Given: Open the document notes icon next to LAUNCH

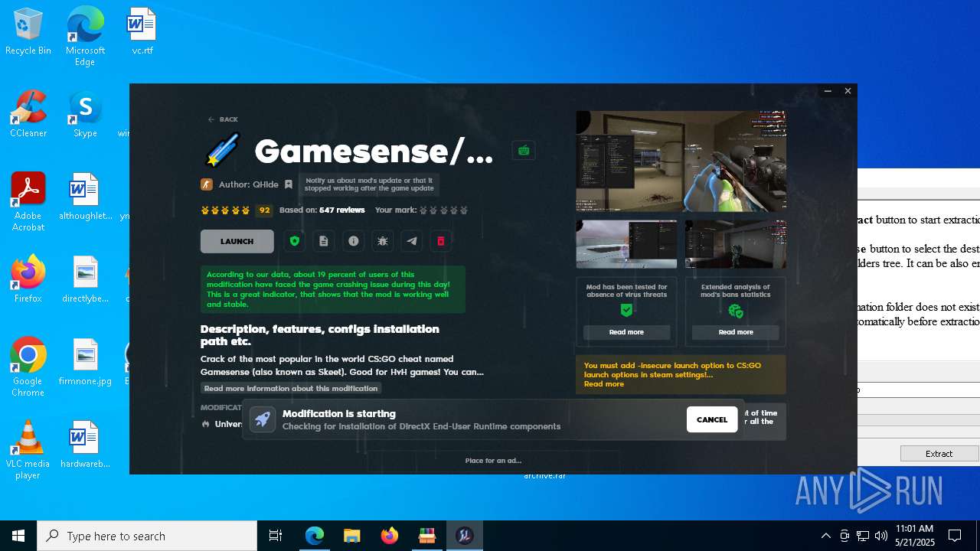Looking at the screenshot, I should tap(324, 241).
